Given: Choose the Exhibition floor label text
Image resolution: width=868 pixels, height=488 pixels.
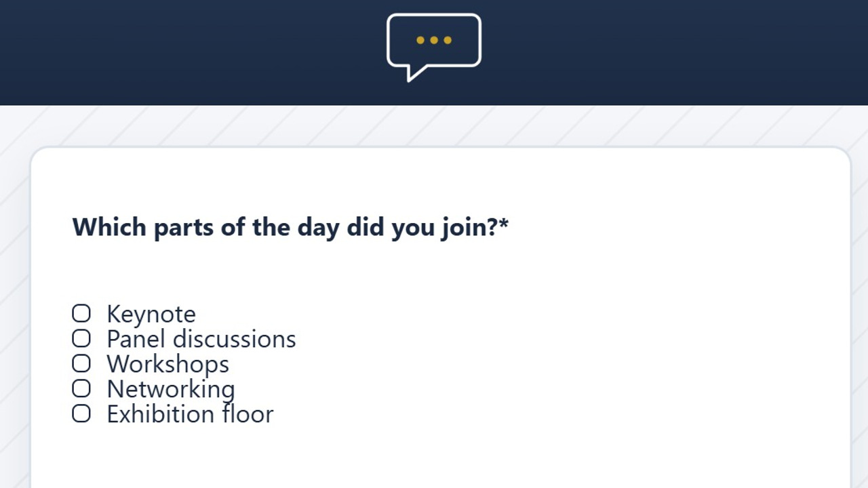Looking at the screenshot, I should [190, 414].
